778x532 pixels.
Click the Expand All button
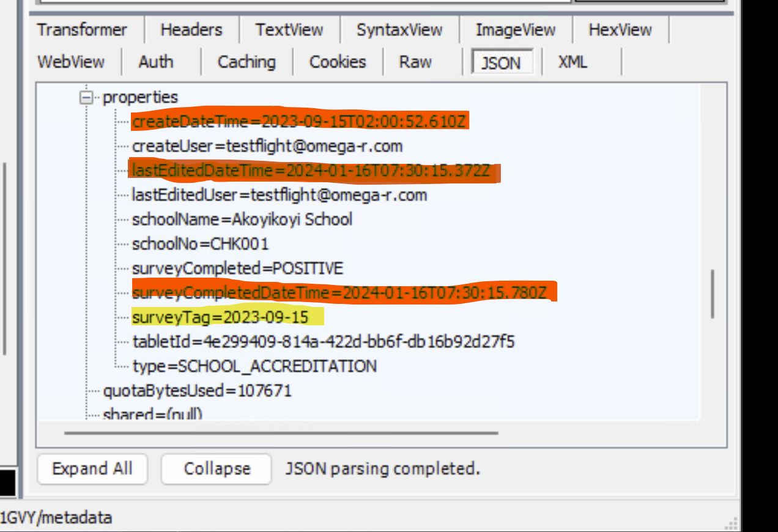pyautogui.click(x=92, y=469)
